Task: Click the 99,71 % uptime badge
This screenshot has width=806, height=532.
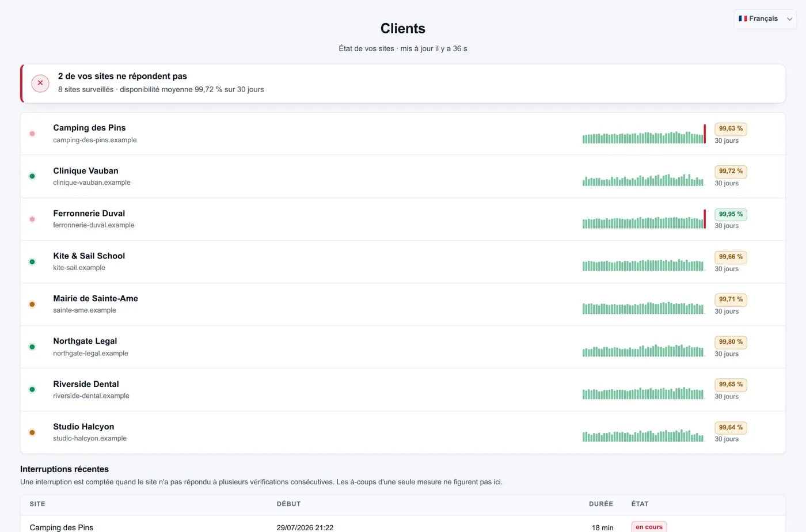Action: pyautogui.click(x=731, y=299)
